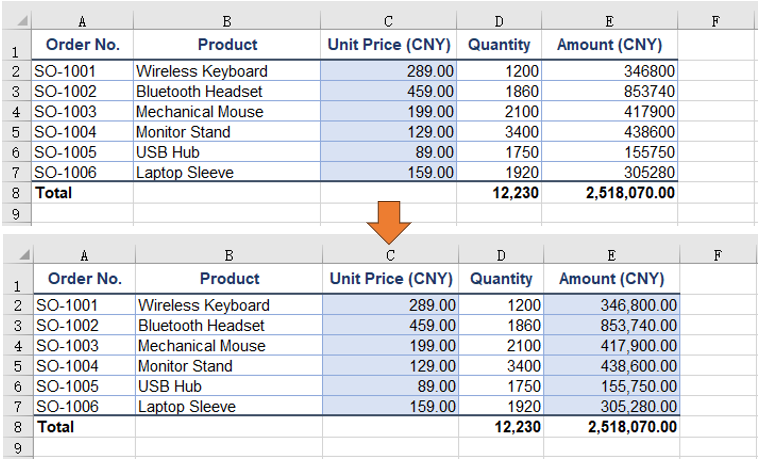Select column F header in top sheet
The height and width of the screenshot is (460, 758).
pos(715,21)
